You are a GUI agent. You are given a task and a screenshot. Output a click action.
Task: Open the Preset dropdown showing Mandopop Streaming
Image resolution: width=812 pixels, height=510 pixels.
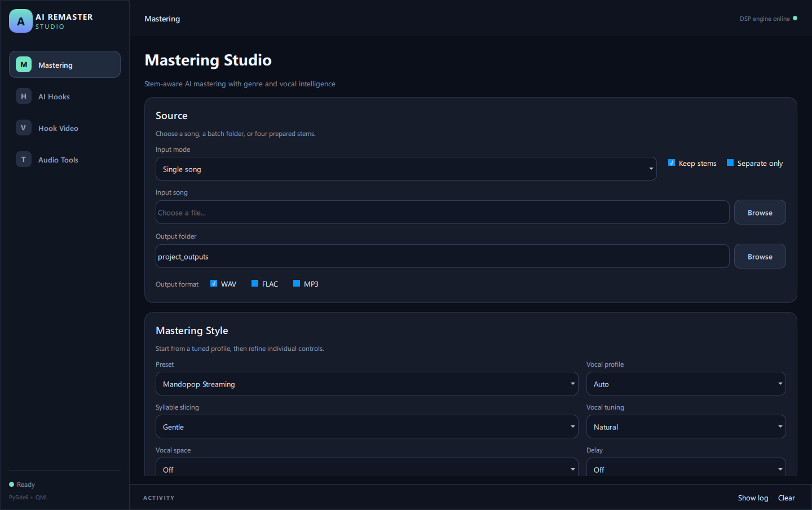[x=367, y=384]
